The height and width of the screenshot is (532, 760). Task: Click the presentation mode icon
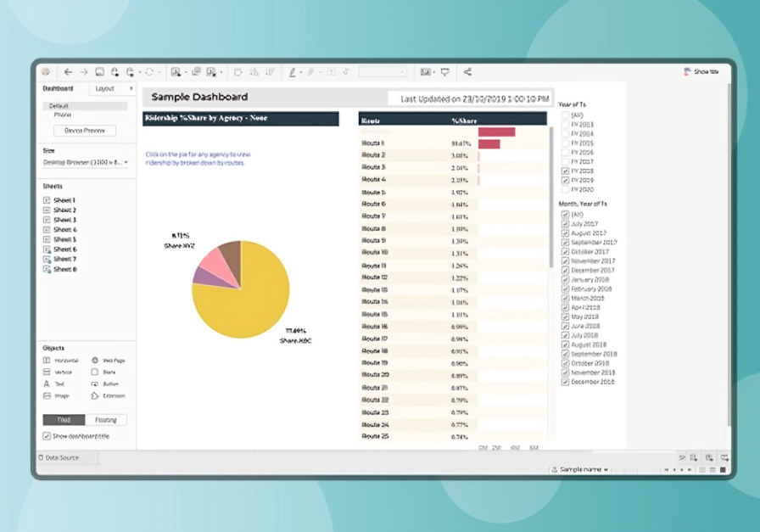[445, 72]
